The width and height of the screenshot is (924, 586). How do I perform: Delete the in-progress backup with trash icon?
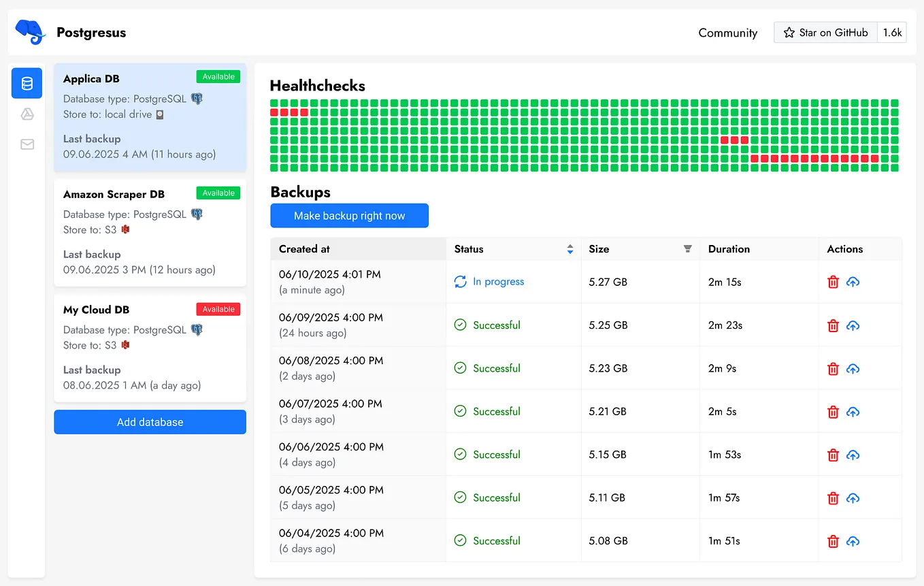[x=833, y=282]
